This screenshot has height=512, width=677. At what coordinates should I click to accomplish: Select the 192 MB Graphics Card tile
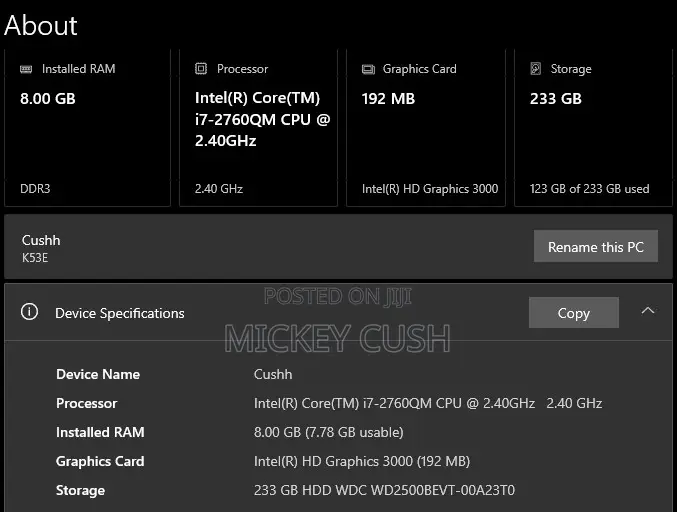[426, 128]
